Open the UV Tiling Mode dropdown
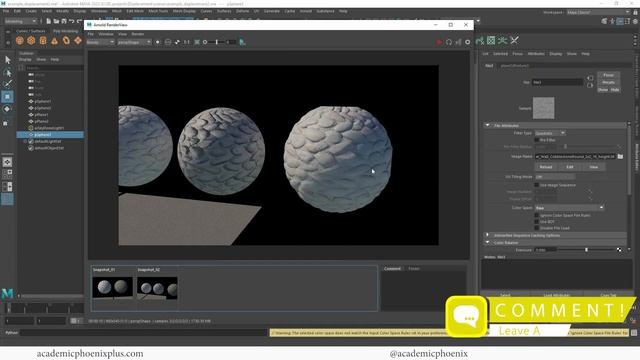The height and width of the screenshot is (360, 640). pyautogui.click(x=555, y=177)
